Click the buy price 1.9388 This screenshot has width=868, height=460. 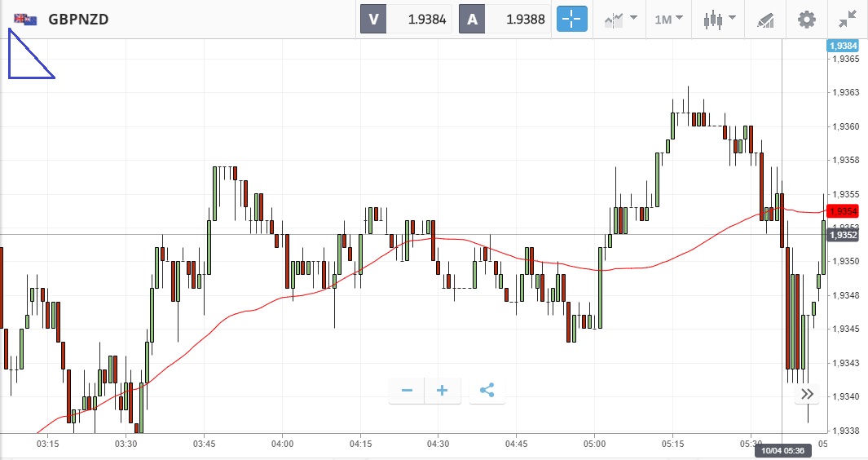pos(526,20)
